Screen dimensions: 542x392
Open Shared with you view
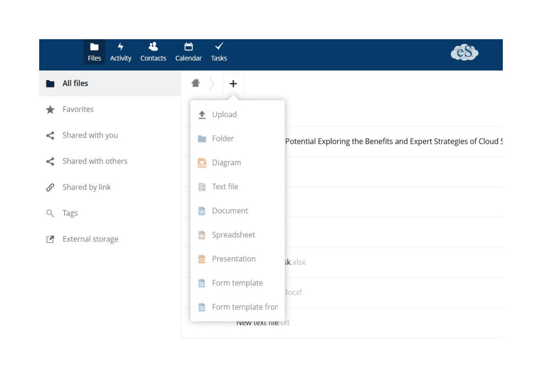pos(90,135)
